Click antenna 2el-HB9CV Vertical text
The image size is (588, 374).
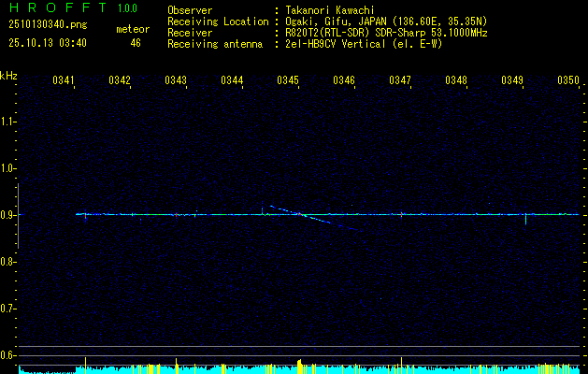[x=364, y=44]
